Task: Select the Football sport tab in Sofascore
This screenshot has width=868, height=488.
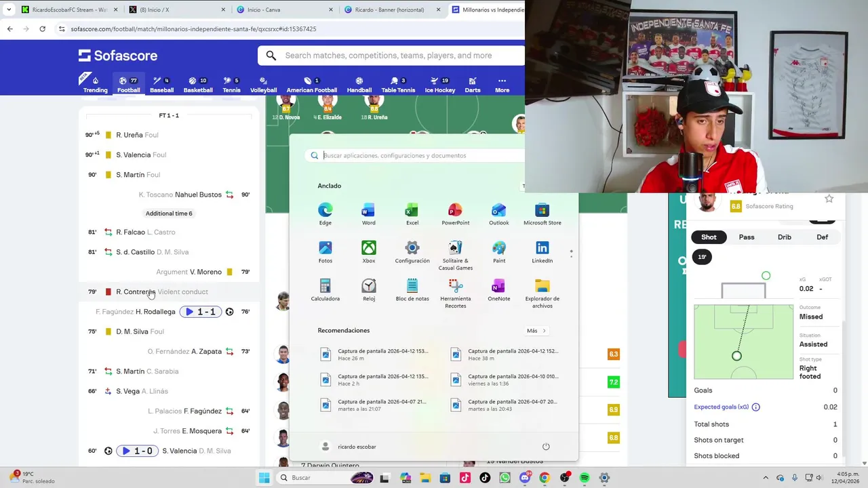Action: (128, 85)
